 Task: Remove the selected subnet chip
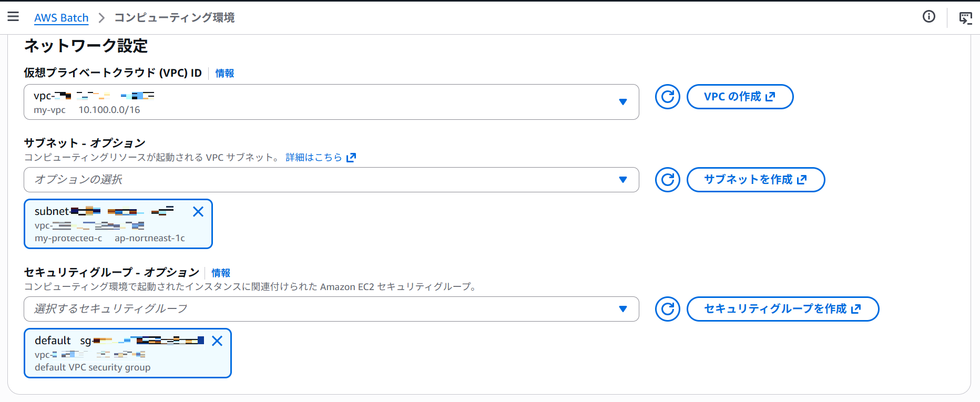tap(198, 211)
